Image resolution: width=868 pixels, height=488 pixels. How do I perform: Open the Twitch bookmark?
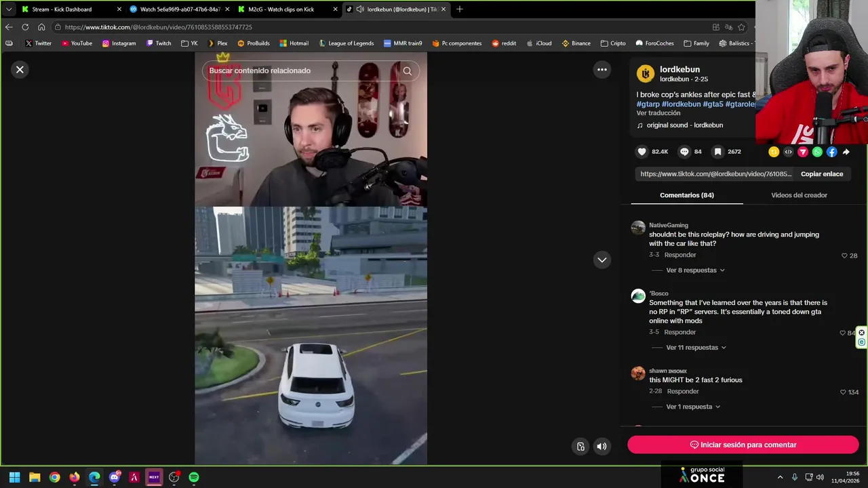click(x=159, y=43)
